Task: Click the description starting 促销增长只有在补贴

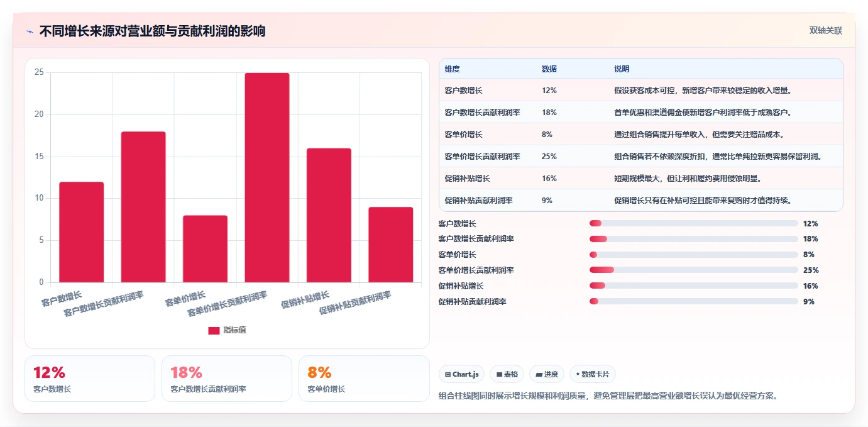Action: [x=703, y=201]
